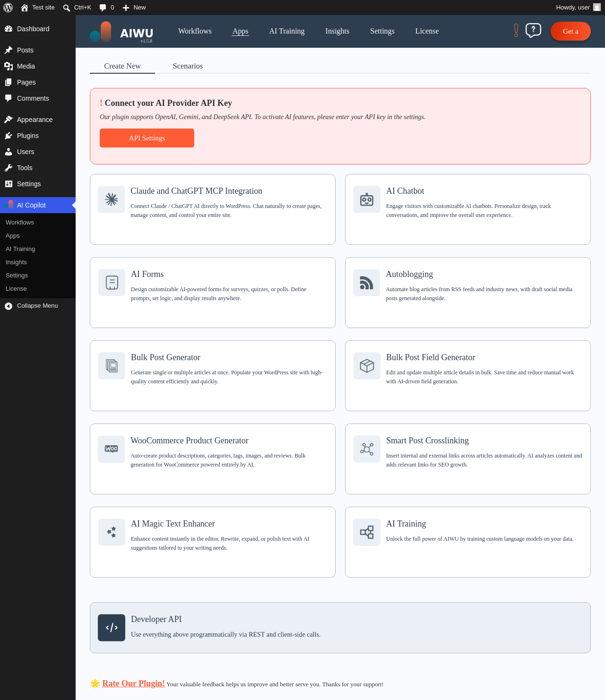Open Plugins in the admin sidebar
The width and height of the screenshot is (605, 700).
click(x=28, y=136)
